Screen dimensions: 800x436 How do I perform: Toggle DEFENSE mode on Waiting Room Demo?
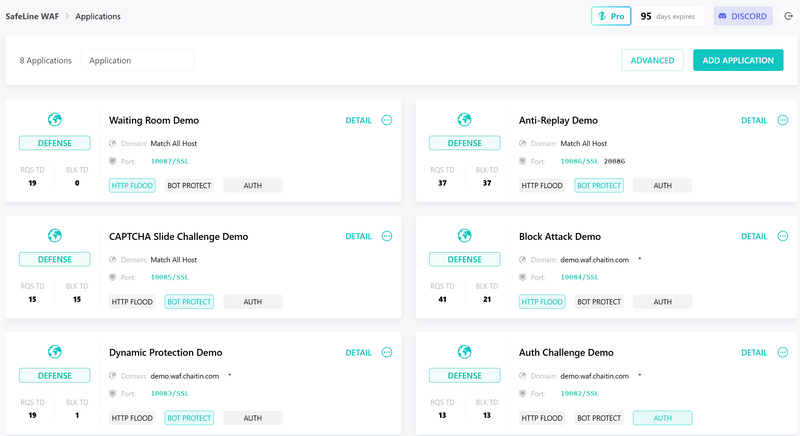[x=55, y=143]
